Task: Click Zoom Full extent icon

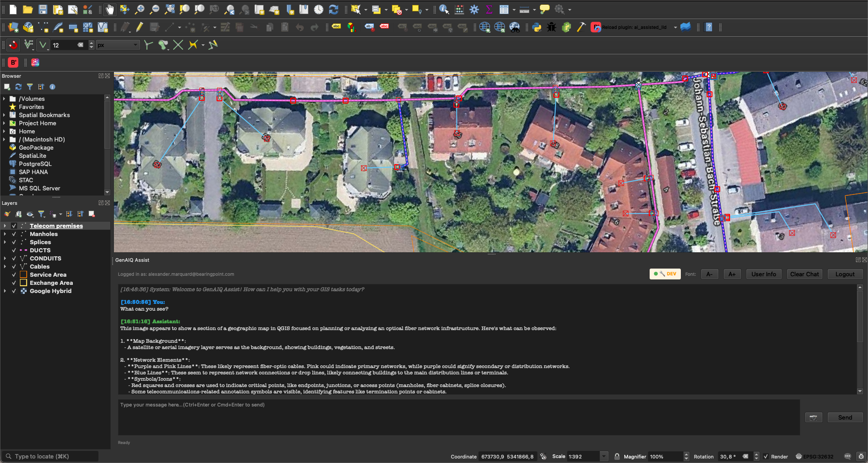Action: pos(170,9)
